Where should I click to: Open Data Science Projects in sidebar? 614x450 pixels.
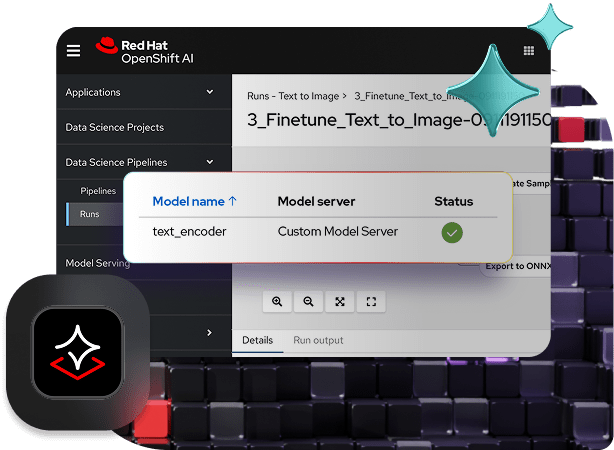click(115, 127)
